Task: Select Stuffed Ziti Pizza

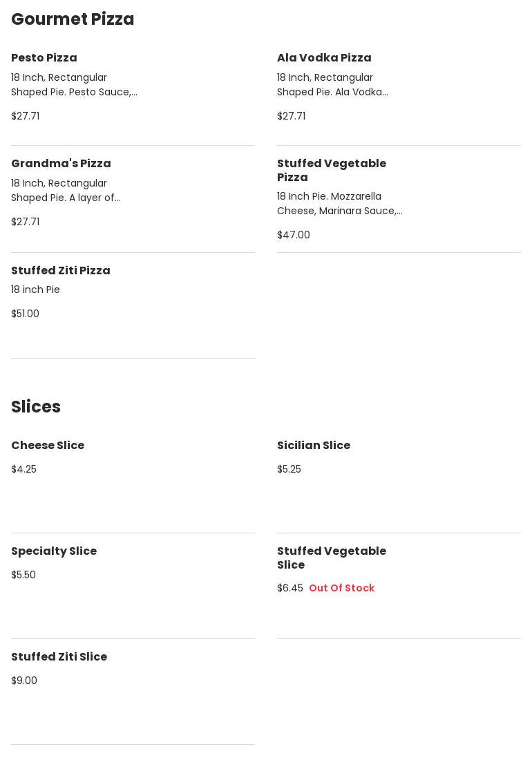Action: click(x=61, y=271)
